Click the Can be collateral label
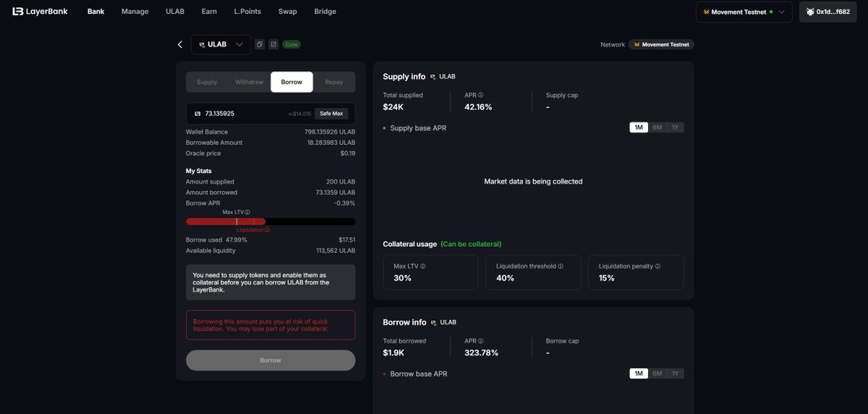Image resolution: width=868 pixels, height=414 pixels. coord(471,244)
